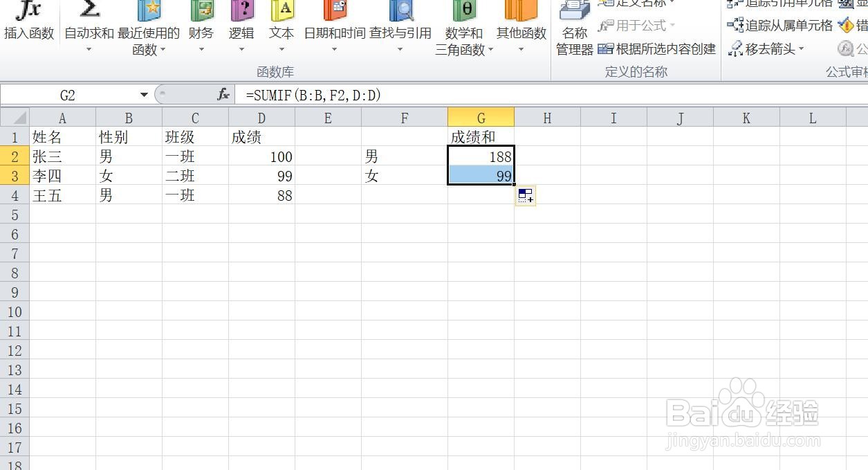Open the Auto Fill Options smart tag
This screenshot has width=868, height=470.
[526, 196]
